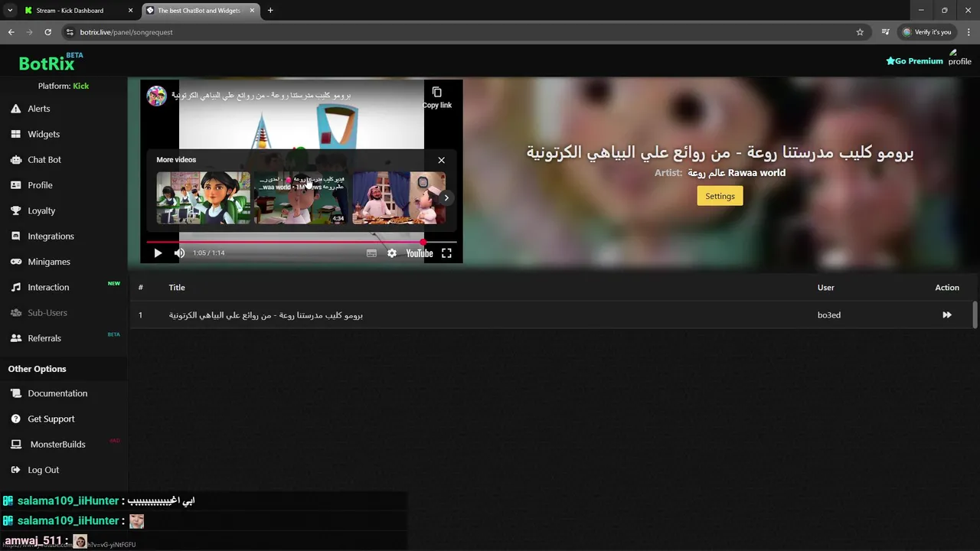Go back in browser history
This screenshot has height=551, width=980.
[11, 32]
